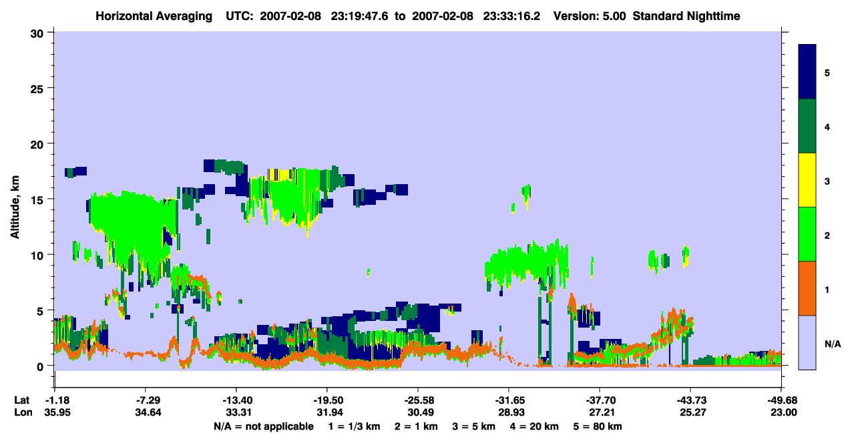
Task: Click the 3 = 5 km legend text
Action: click(x=474, y=426)
